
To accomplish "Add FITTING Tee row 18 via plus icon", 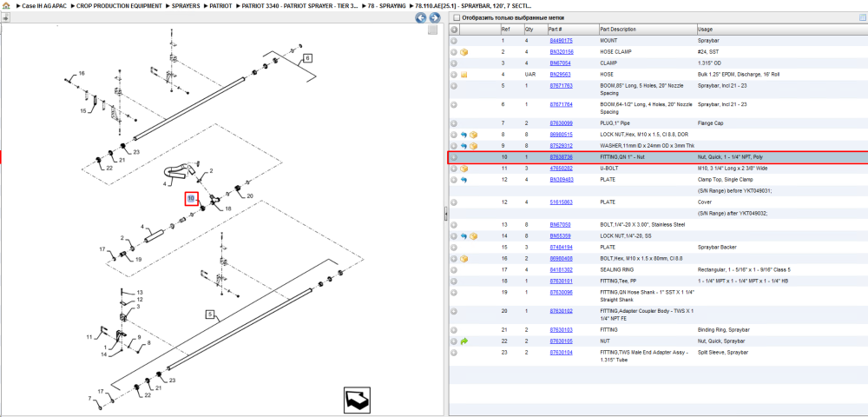I will [454, 281].
